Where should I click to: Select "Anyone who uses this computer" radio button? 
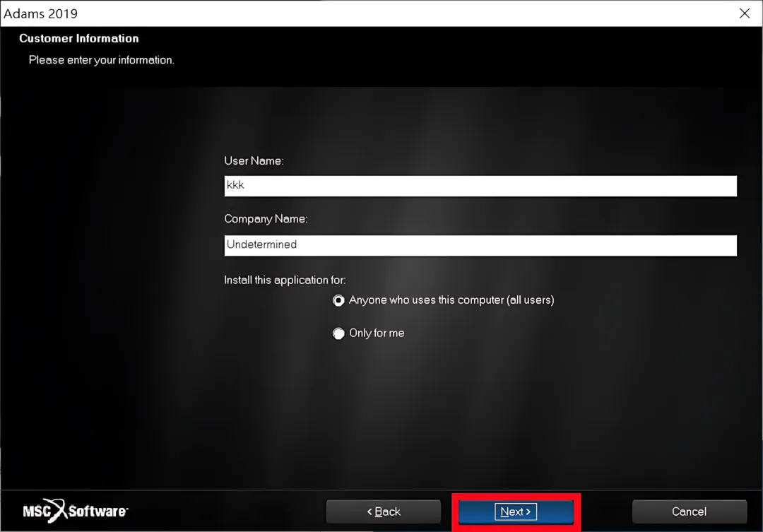point(338,300)
